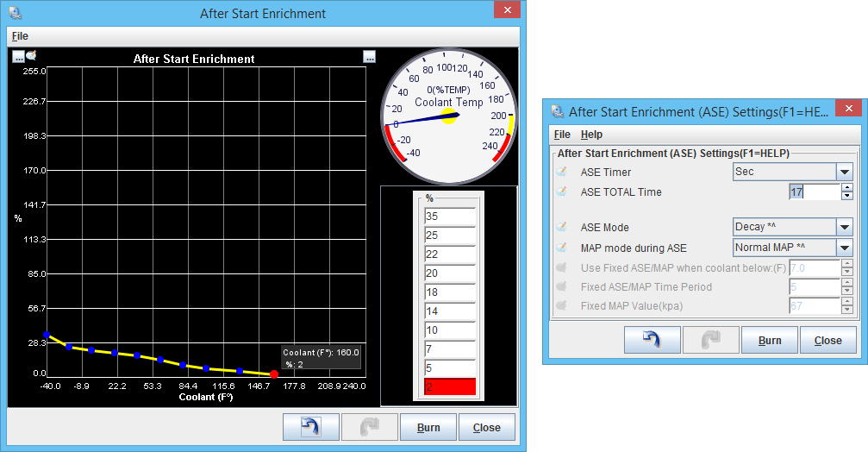Image resolution: width=868 pixels, height=452 pixels.
Task: Click the help icon next to ASE TOTAL Time
Action: coord(562,191)
